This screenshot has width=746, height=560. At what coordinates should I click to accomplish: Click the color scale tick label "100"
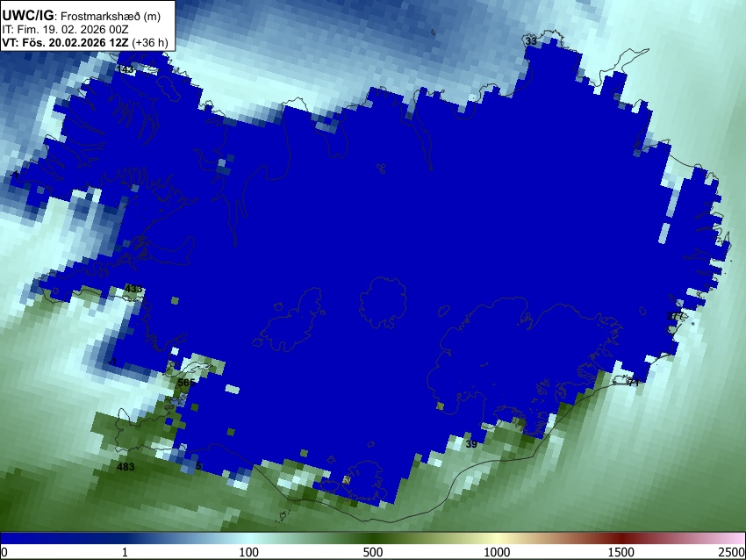coord(249,552)
